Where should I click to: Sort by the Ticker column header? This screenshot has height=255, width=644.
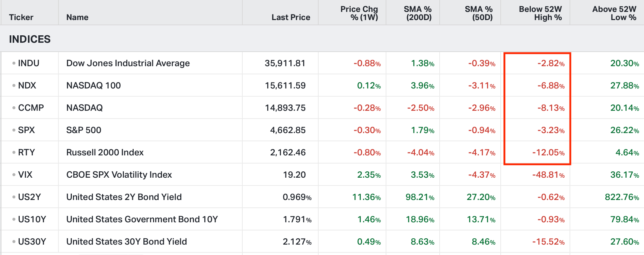(21, 17)
